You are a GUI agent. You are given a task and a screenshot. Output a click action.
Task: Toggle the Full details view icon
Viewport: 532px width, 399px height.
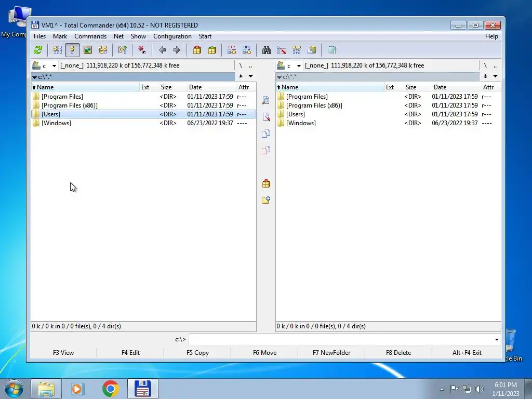pos(72,50)
